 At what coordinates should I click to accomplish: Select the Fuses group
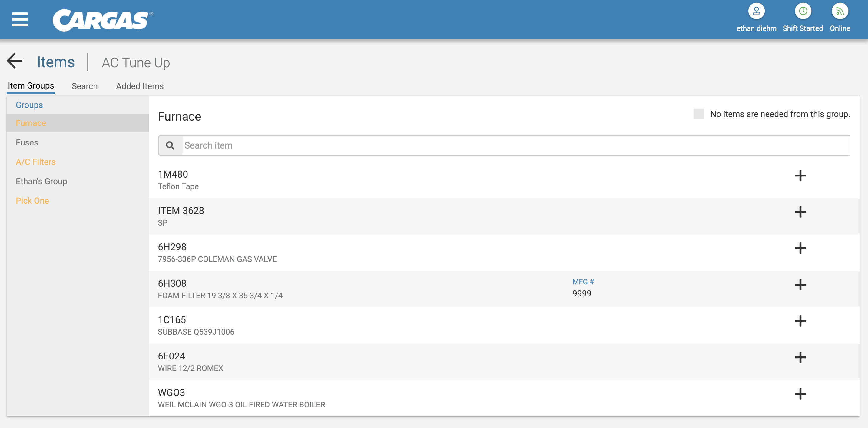coord(27,143)
